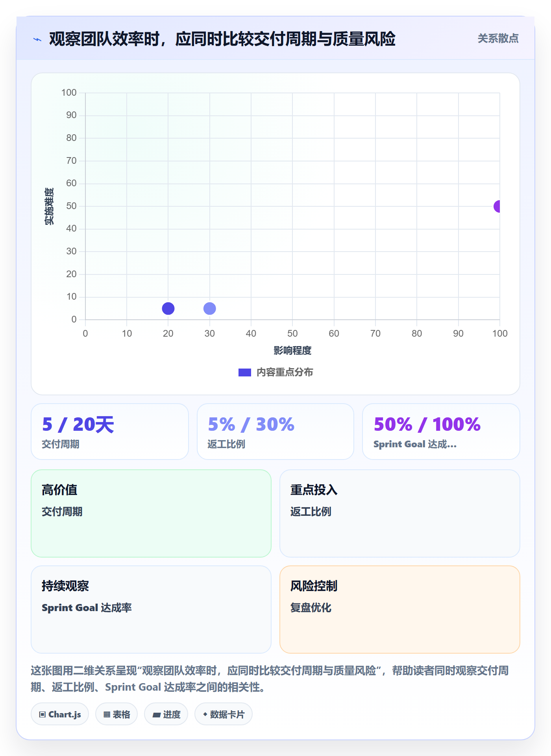
Task: Open the 5% / 30% 返工比例 card
Action: pyautogui.click(x=275, y=432)
